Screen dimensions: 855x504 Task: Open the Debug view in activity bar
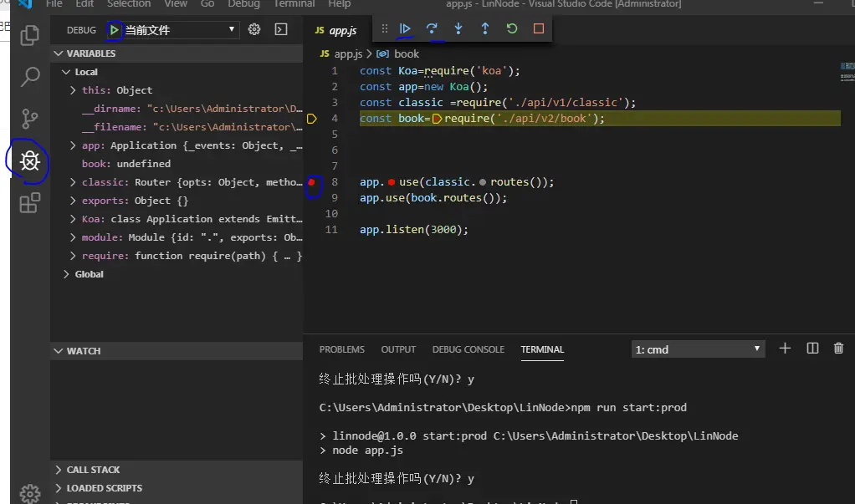pyautogui.click(x=30, y=160)
